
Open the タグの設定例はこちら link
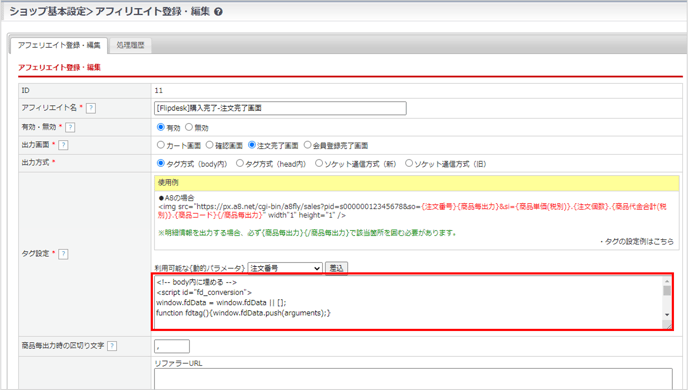[x=639, y=242]
